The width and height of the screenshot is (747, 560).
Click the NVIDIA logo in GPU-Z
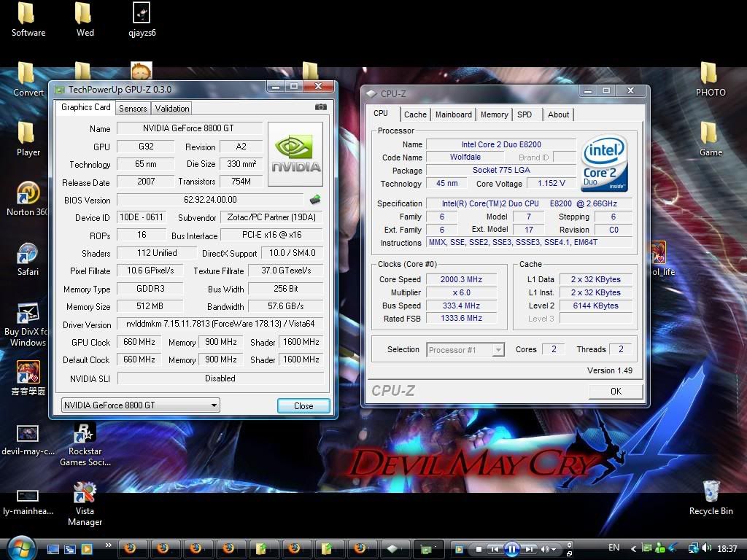pyautogui.click(x=295, y=154)
